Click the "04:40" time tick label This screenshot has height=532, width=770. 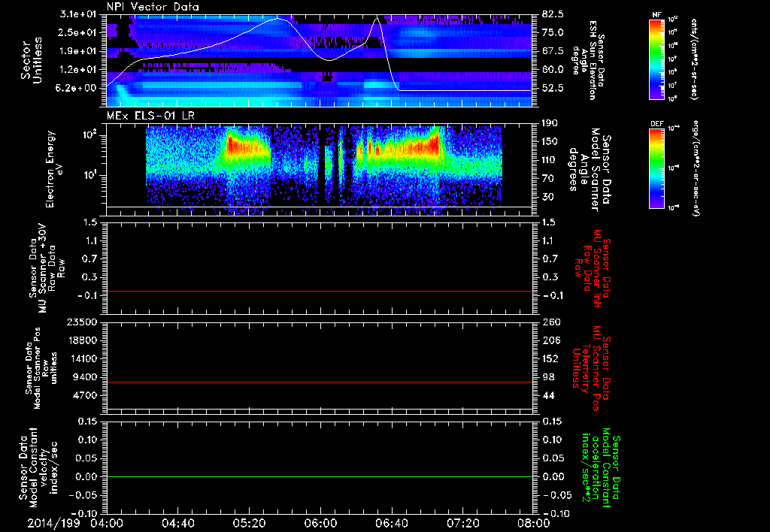(177, 523)
